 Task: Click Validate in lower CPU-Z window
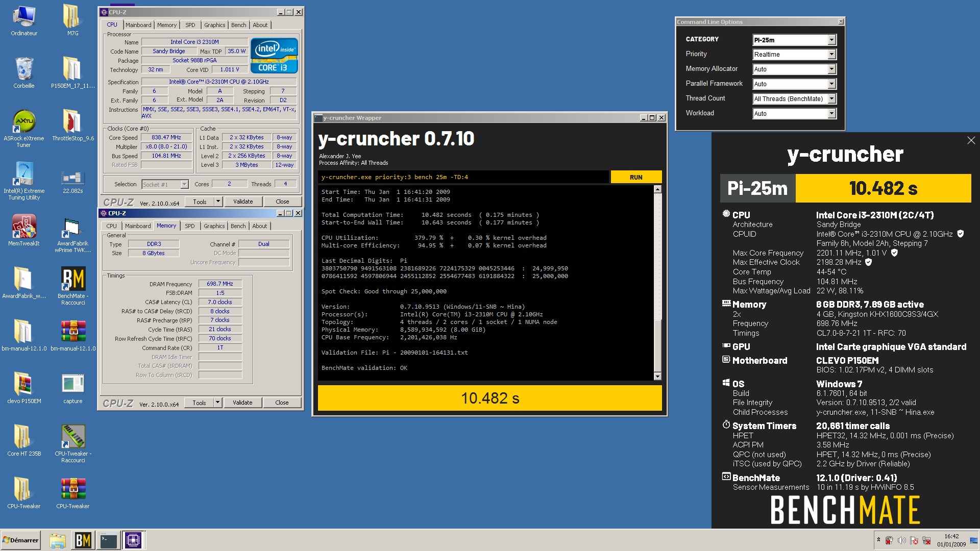tap(242, 403)
